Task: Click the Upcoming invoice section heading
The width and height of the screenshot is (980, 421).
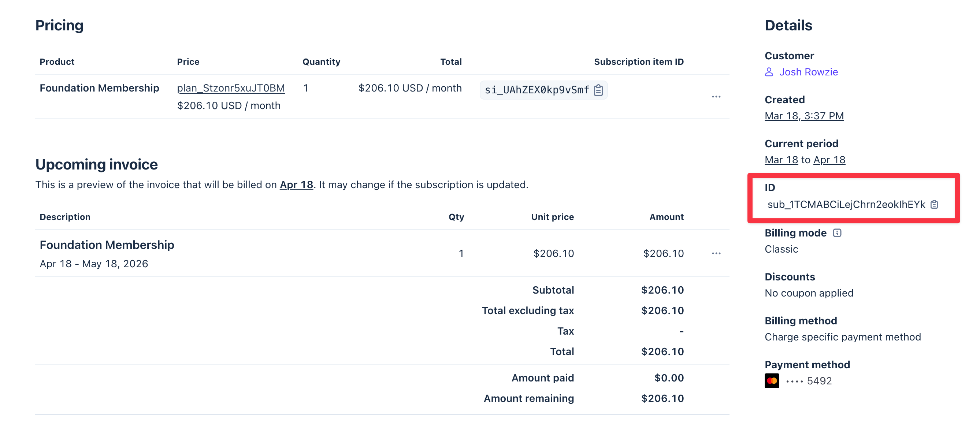Action: coord(96,164)
